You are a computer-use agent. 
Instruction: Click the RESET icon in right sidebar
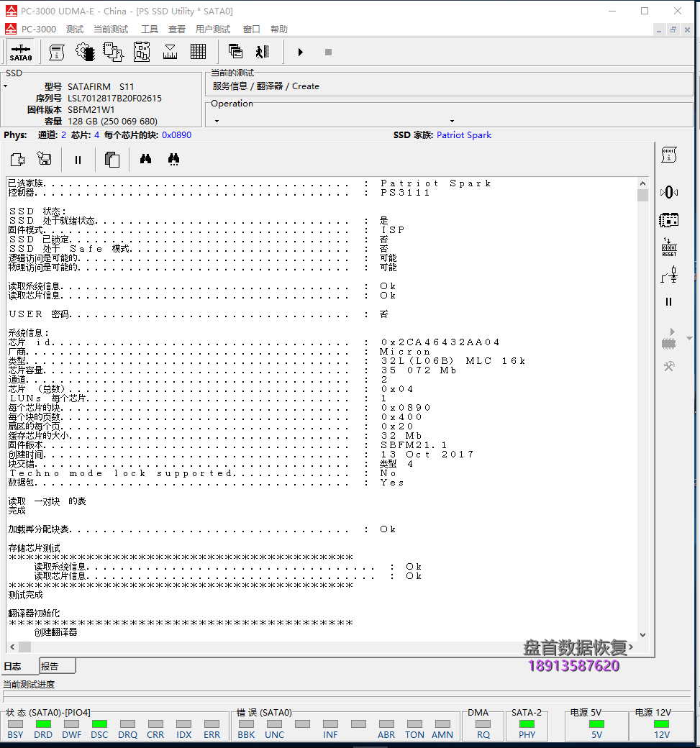(669, 247)
